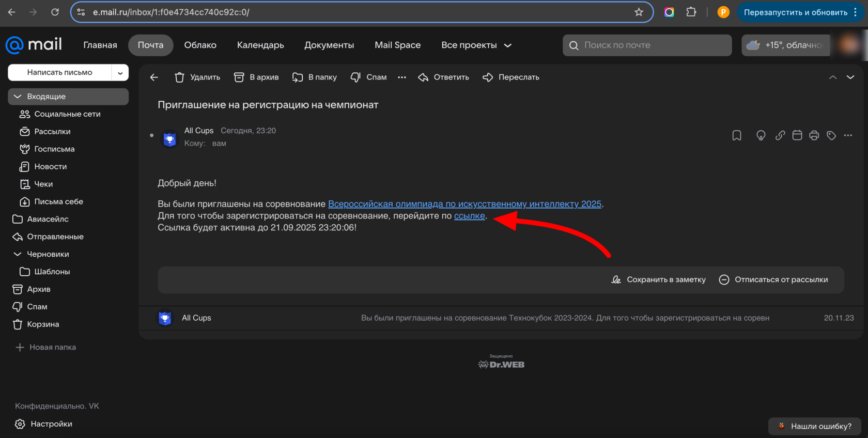Open the Chrome three-dot menu
Viewport: 868px width, 438px height.
point(856,12)
